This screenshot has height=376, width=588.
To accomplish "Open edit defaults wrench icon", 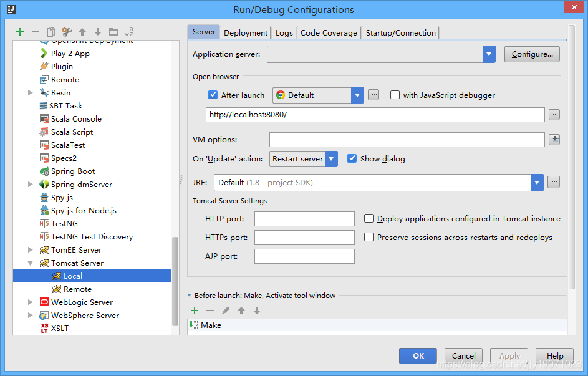I will [x=67, y=32].
